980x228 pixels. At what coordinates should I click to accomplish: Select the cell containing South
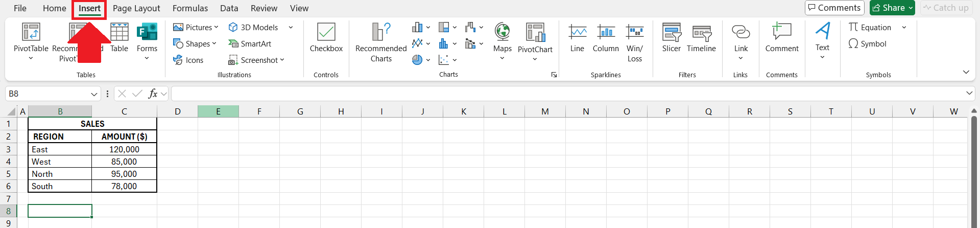pyautogui.click(x=60, y=186)
